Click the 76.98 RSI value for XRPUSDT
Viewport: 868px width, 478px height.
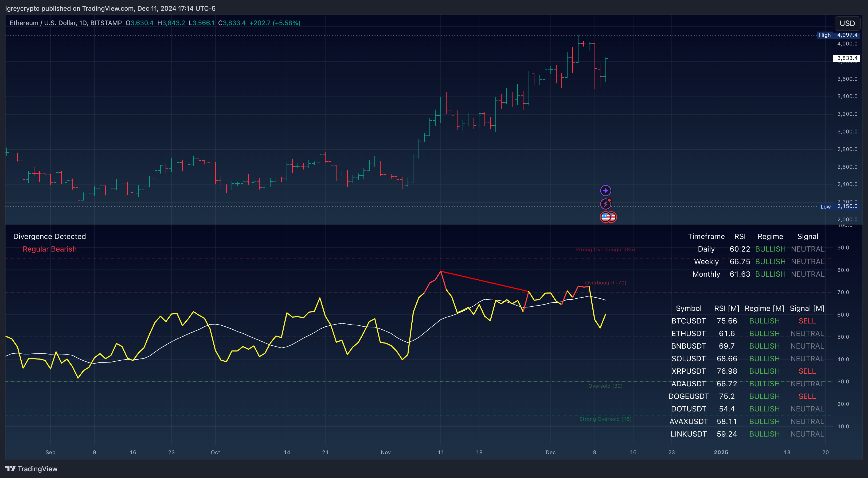click(726, 371)
